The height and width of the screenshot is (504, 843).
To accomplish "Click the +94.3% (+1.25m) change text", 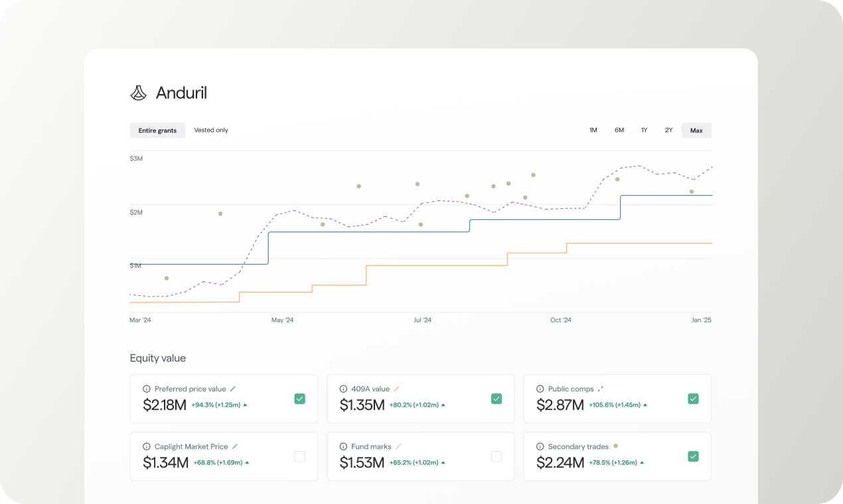I will coord(216,405).
